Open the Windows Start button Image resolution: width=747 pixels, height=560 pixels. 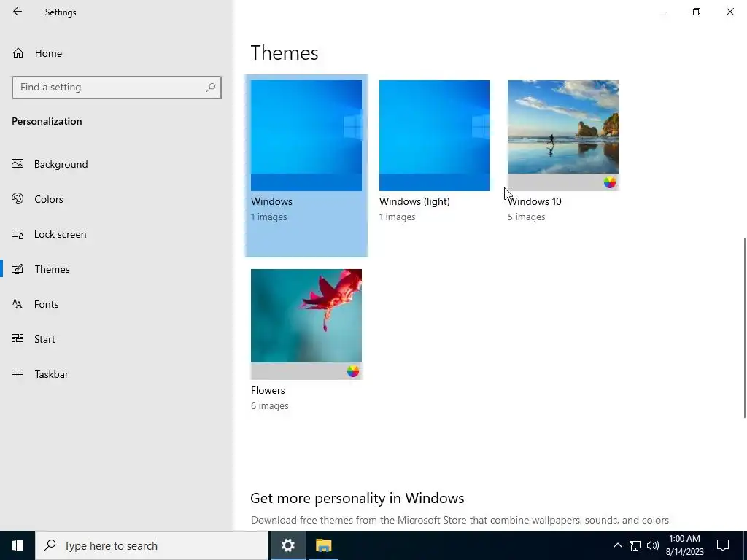18,545
